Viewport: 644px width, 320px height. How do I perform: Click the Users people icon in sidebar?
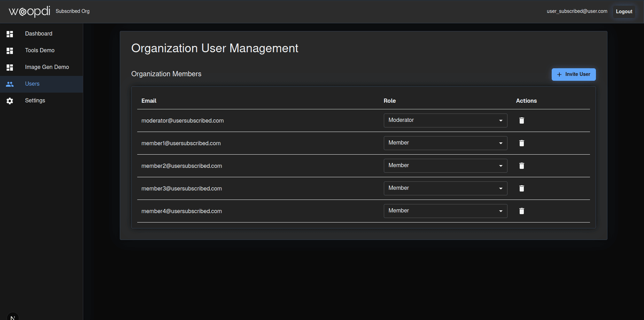pos(10,84)
